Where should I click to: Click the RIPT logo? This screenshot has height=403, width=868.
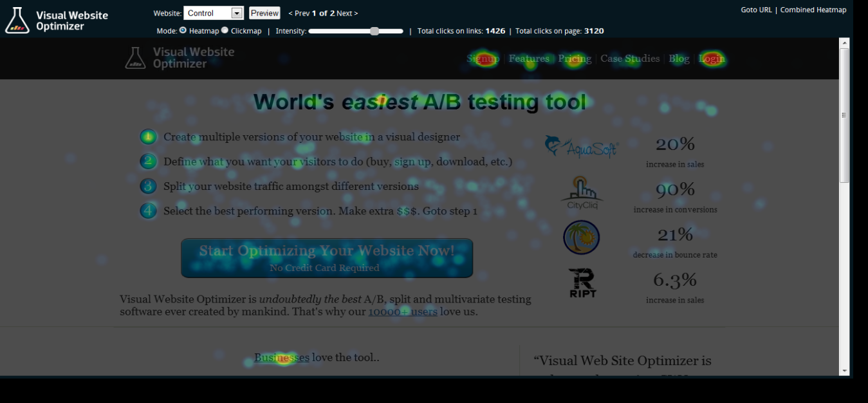tap(582, 283)
